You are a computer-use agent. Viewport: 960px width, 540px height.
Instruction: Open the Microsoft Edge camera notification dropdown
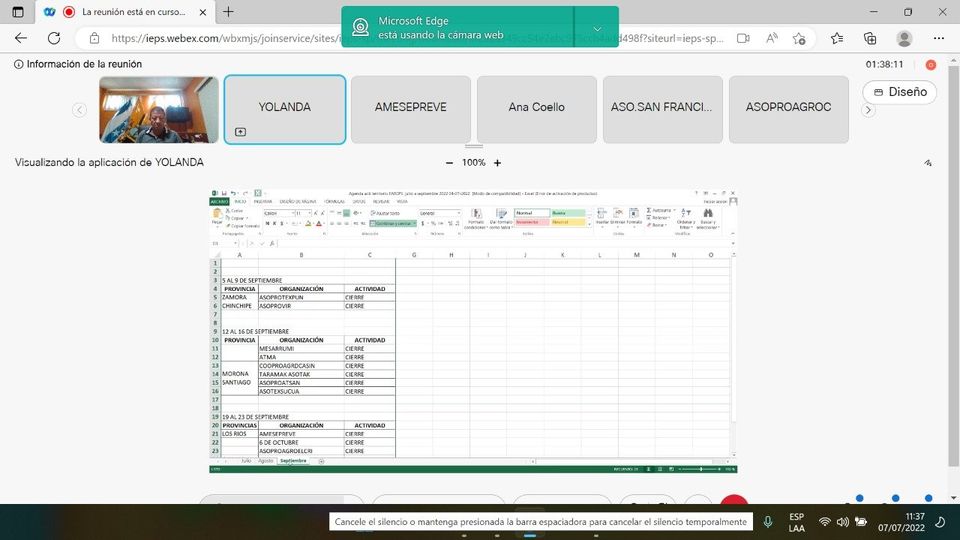(x=597, y=27)
